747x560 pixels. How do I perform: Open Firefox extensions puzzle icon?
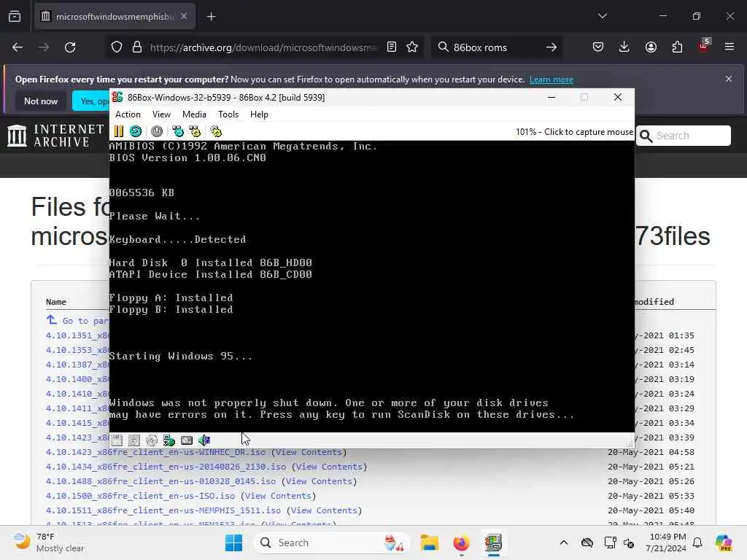(x=677, y=47)
